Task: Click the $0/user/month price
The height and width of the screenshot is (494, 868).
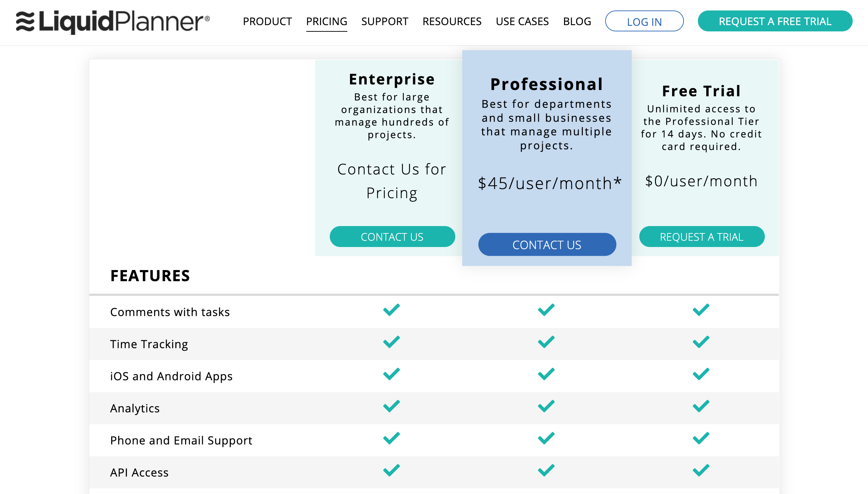Action: coord(702,181)
